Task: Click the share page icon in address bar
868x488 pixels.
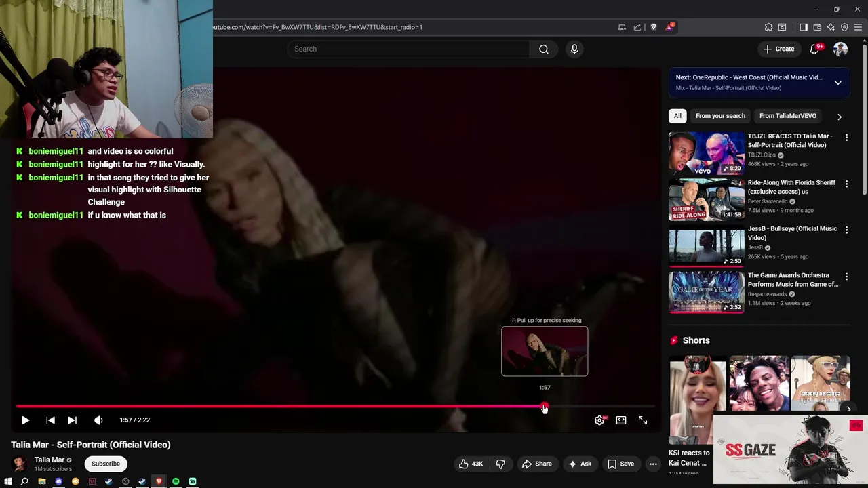Action: click(x=637, y=27)
